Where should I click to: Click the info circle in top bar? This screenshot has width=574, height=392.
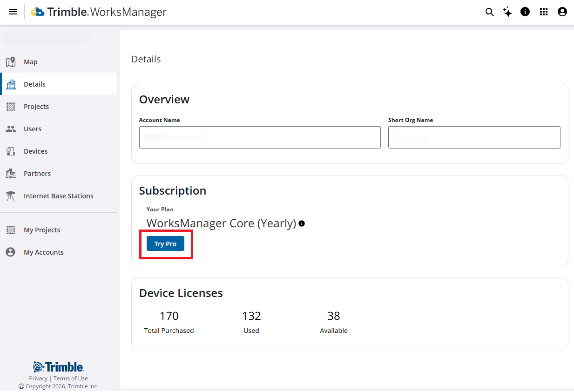pos(525,12)
